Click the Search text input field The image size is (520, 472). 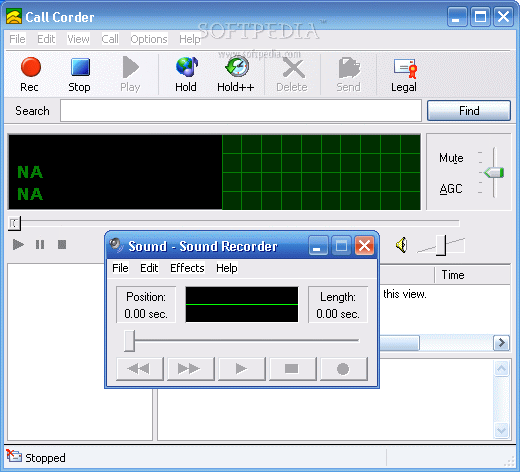click(241, 111)
